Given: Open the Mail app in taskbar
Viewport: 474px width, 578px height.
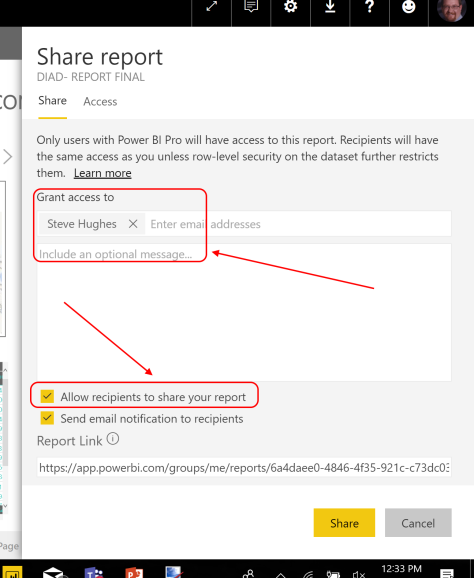Looking at the screenshot, I should [x=53, y=573].
